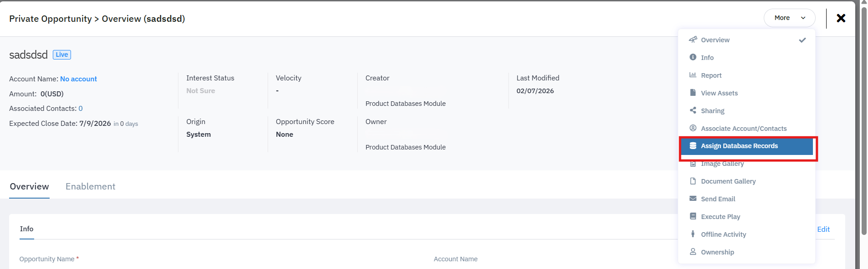Click the page vertical scrollbar

click(864, 121)
